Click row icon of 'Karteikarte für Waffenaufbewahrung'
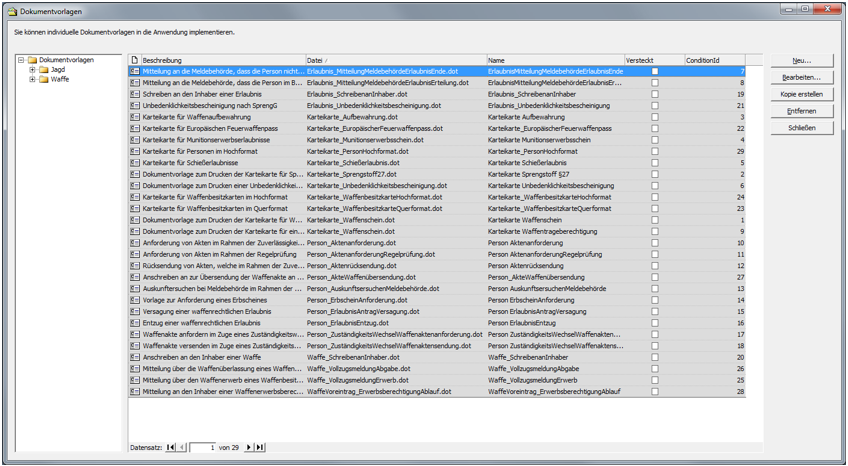Viewport: 848px width, 466px height. 135,117
